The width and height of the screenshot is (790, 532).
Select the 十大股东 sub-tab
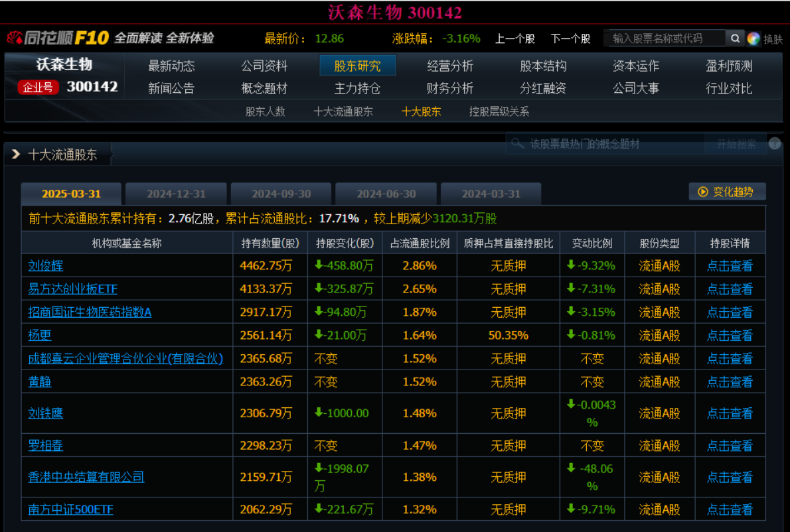(421, 111)
